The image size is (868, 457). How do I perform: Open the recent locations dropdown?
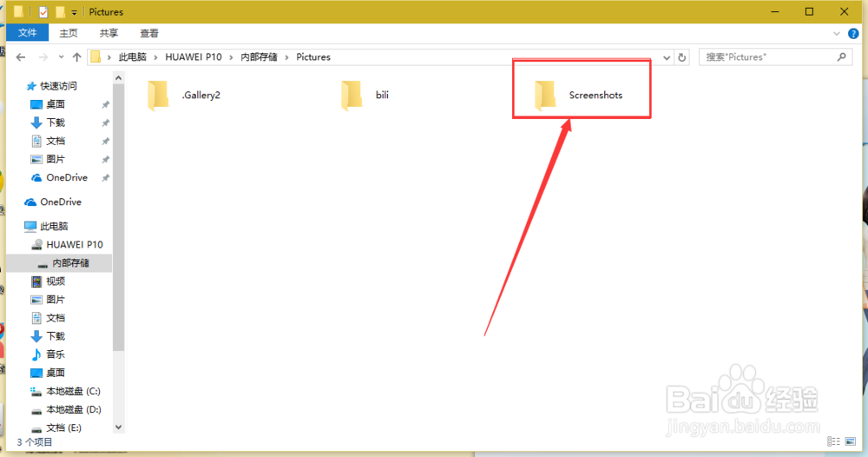point(61,57)
